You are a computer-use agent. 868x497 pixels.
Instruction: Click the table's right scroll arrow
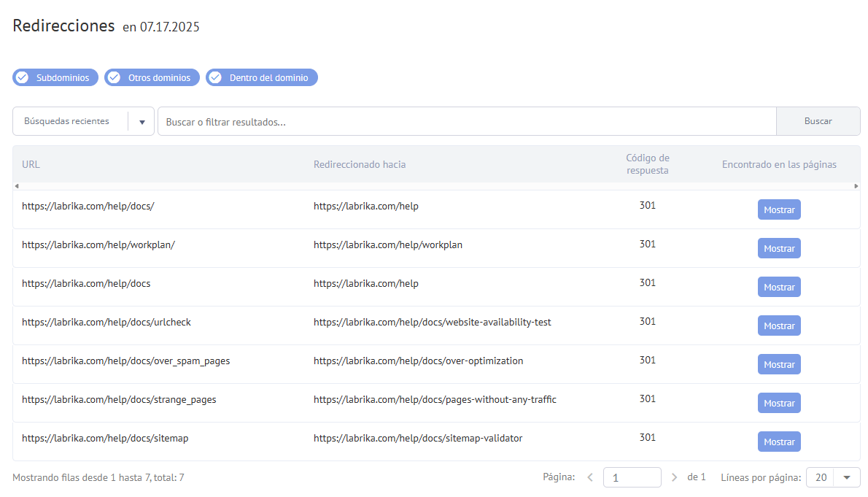pyautogui.click(x=856, y=186)
